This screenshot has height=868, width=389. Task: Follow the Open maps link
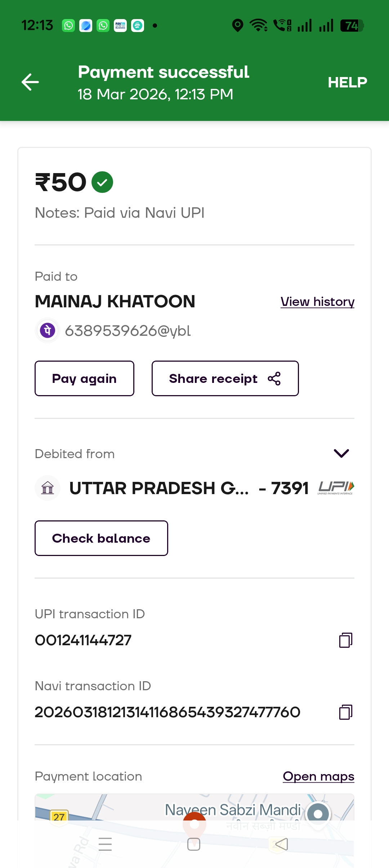[x=318, y=776]
